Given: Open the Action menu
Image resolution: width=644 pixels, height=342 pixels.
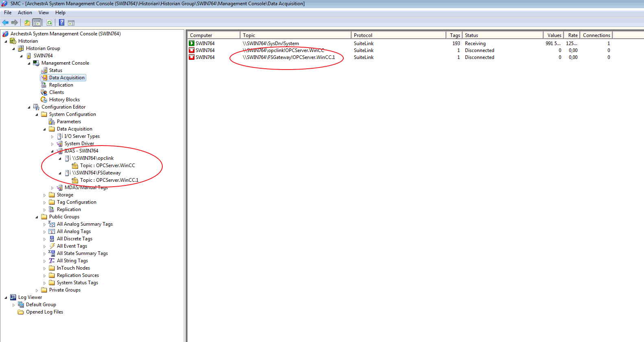Looking at the screenshot, I should [25, 13].
